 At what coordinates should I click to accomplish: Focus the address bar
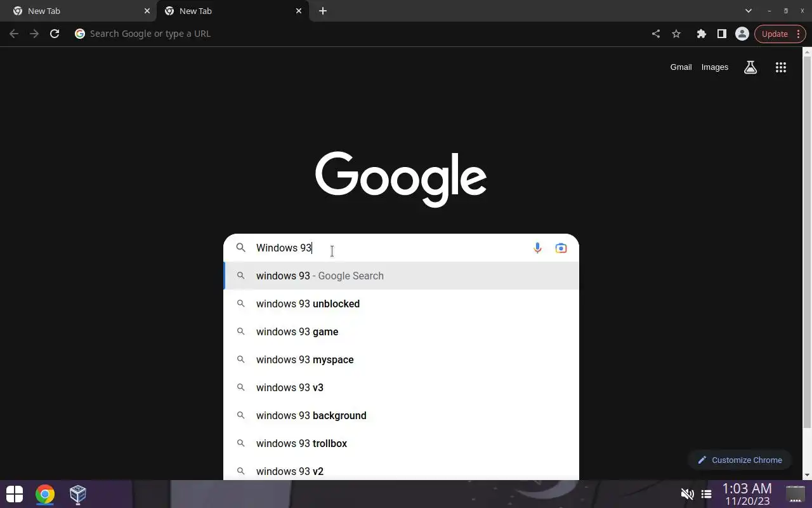coord(358,34)
